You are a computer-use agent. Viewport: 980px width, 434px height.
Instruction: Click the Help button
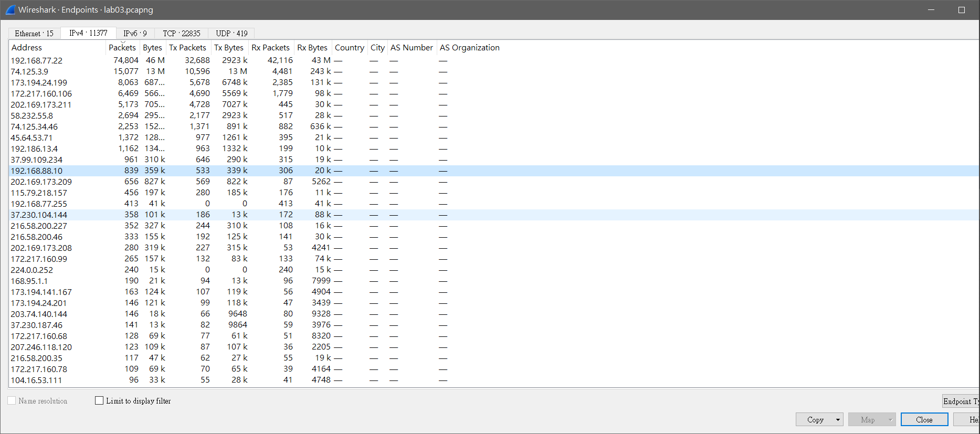(967, 419)
